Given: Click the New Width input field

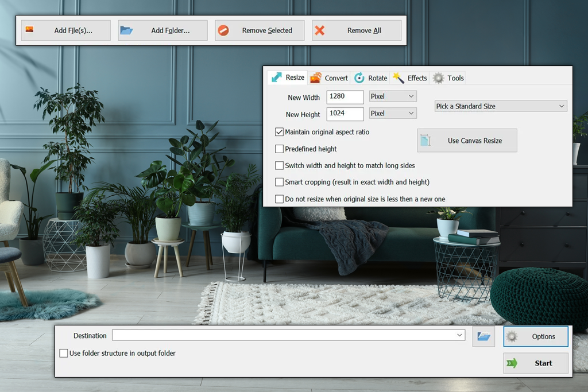Looking at the screenshot, I should 345,97.
